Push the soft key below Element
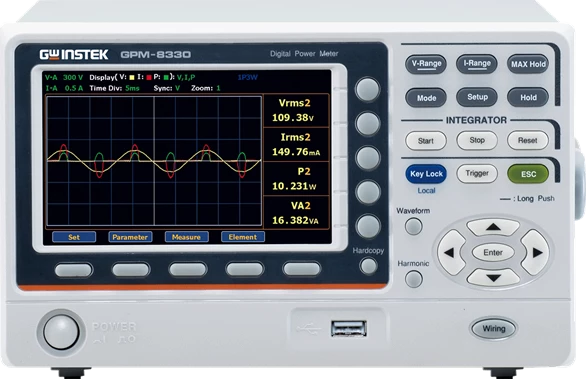 pos(245,269)
